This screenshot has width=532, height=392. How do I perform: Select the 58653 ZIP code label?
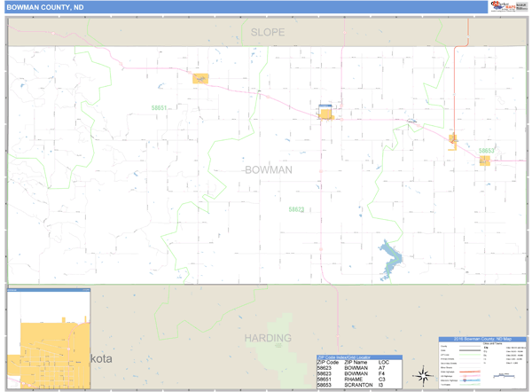(x=486, y=151)
